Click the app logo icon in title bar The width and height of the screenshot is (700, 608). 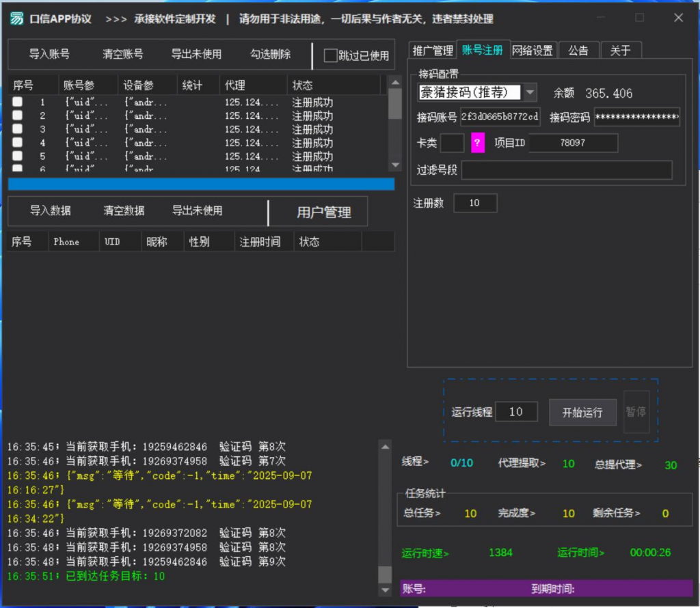pos(16,18)
